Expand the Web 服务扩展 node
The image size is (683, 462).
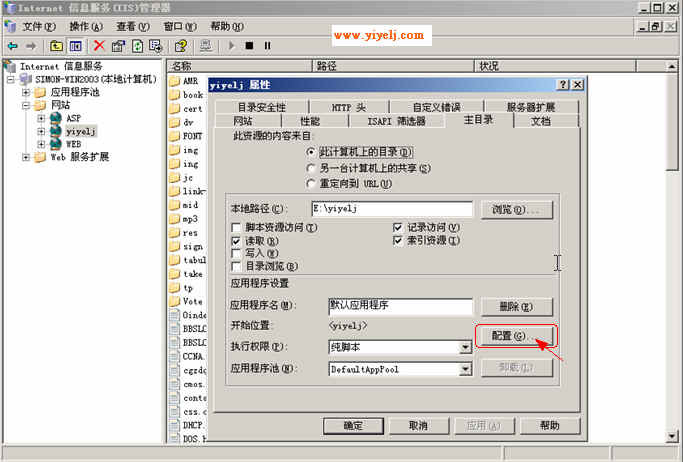[26, 157]
